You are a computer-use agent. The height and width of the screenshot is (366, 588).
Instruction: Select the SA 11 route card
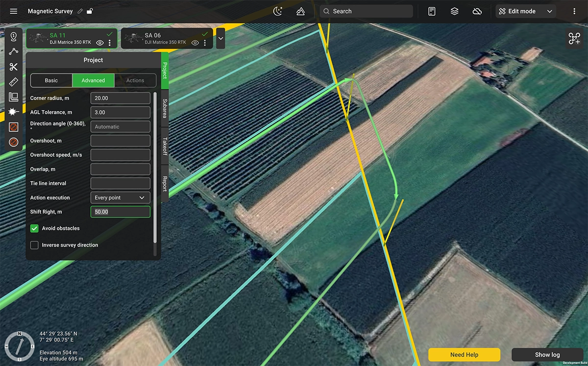click(71, 38)
